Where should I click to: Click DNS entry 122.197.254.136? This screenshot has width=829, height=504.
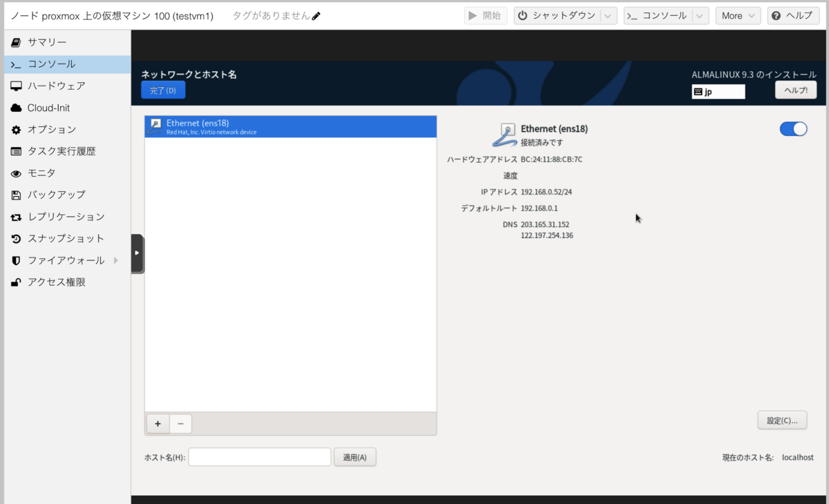(547, 235)
